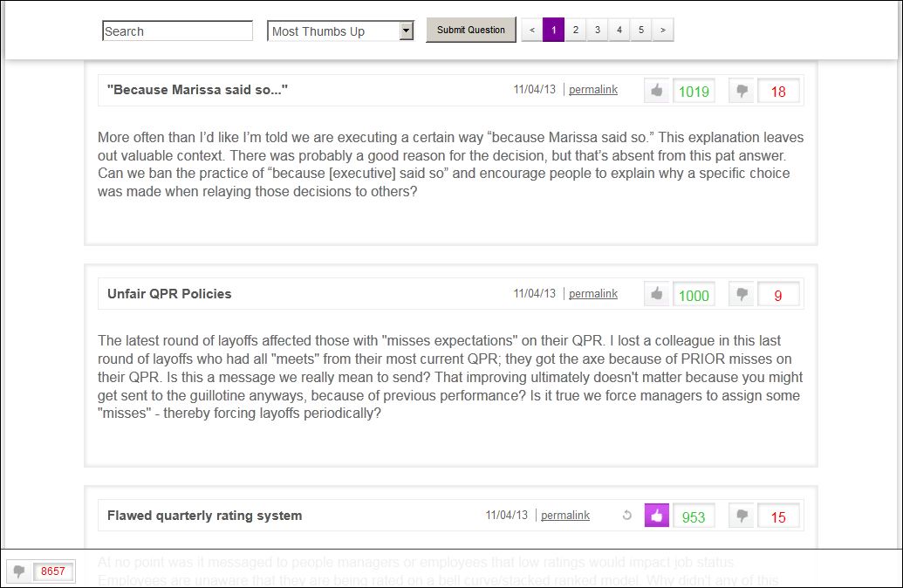903x588 pixels.
Task: Click the 953 thumbs up count
Action: 694,516
